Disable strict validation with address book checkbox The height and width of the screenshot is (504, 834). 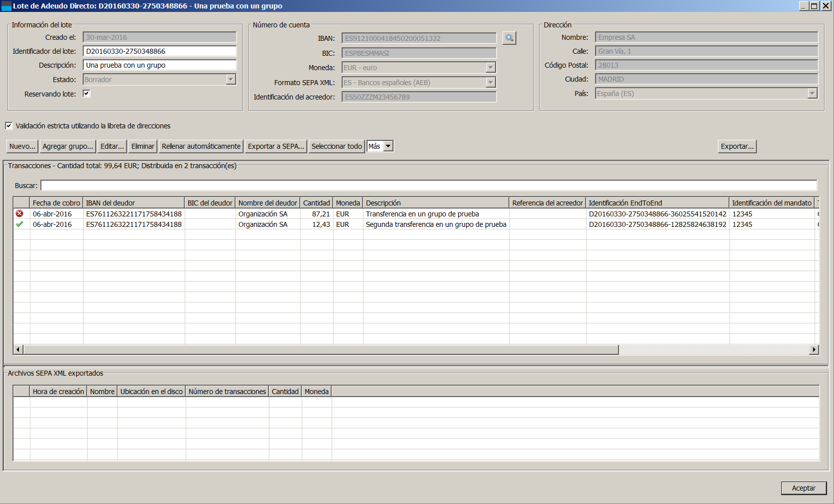[9, 126]
